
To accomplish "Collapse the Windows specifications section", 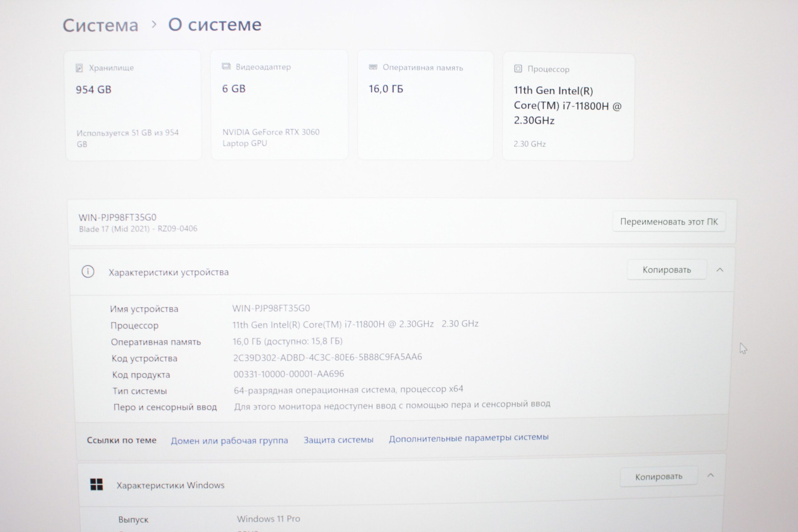I will point(710,475).
